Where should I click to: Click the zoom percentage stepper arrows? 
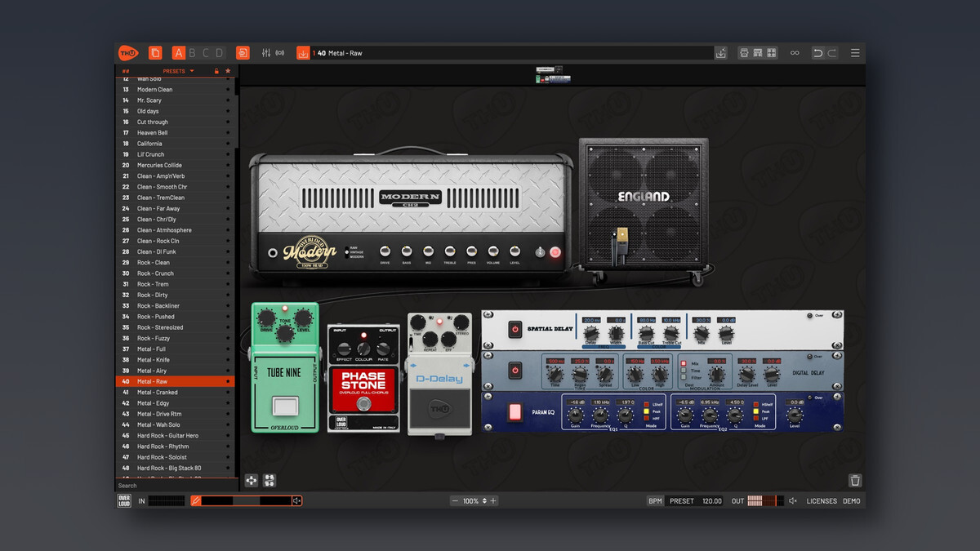(x=484, y=500)
